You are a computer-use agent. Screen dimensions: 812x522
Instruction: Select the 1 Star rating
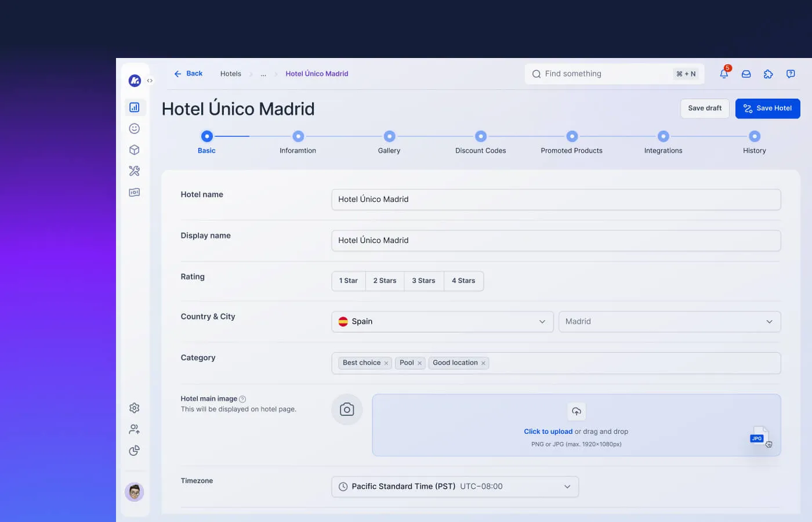[349, 281]
